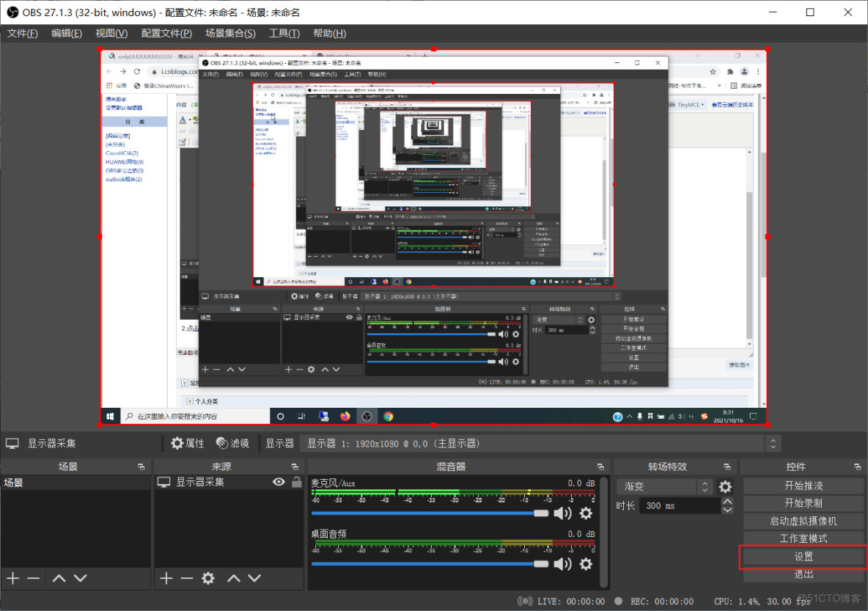The height and width of the screenshot is (611, 868).
Task: Select the 场景 item in scenes list
Action: (76, 483)
